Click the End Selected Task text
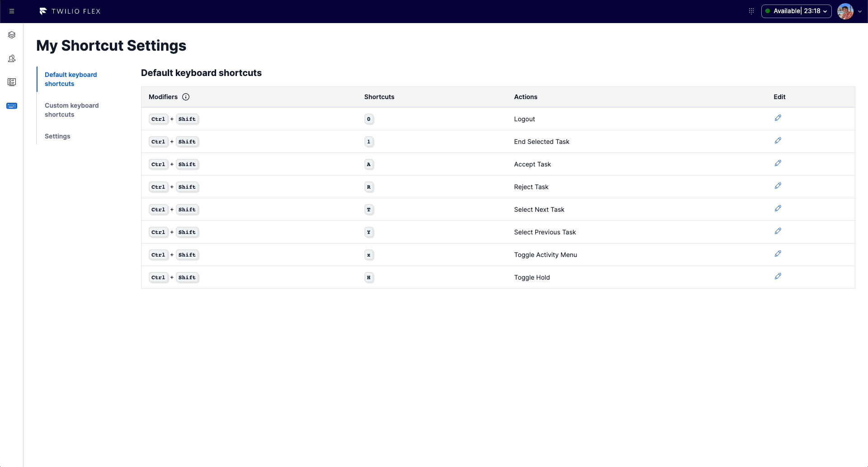Viewport: 868px width, 467px height. [542, 142]
